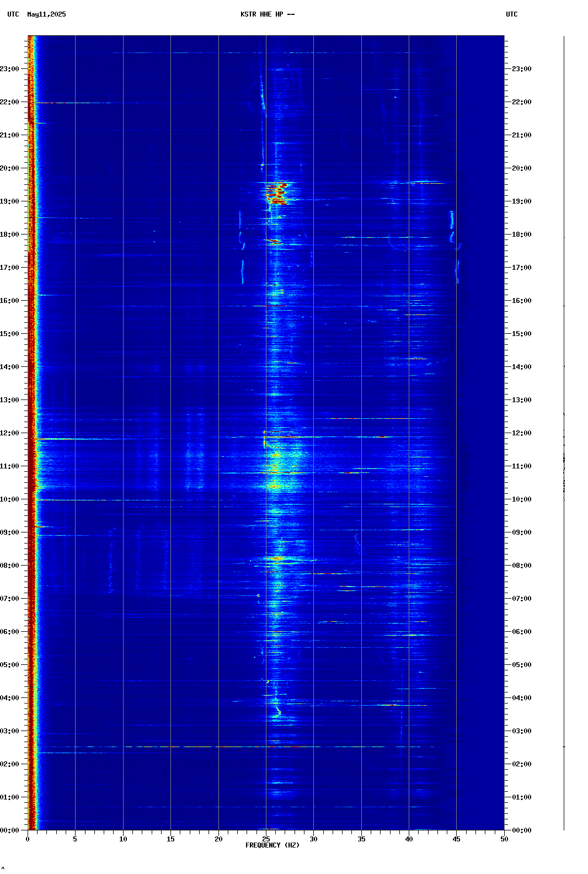Click 01:00 on the left time axis

(x=9, y=797)
